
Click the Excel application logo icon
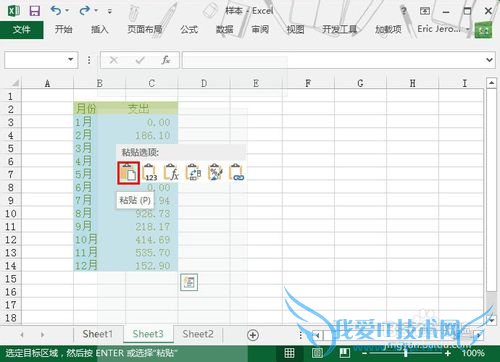14,11
